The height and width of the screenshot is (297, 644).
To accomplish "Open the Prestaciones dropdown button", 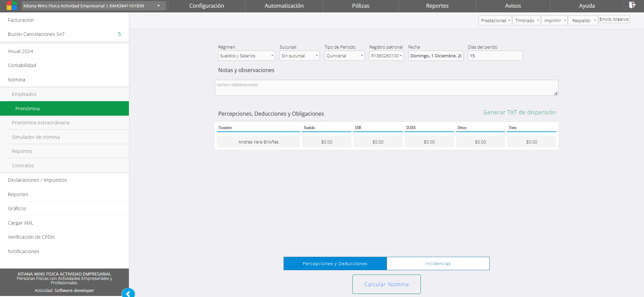I will pyautogui.click(x=495, y=20).
